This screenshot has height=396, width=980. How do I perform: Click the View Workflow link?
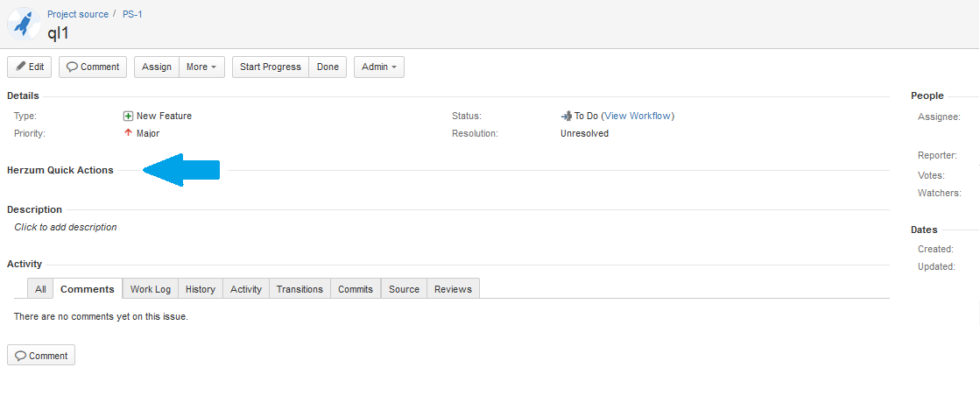coord(638,116)
